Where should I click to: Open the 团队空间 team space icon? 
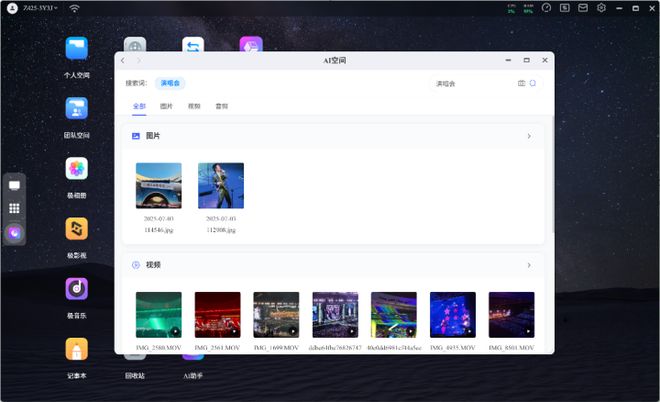coord(77,109)
